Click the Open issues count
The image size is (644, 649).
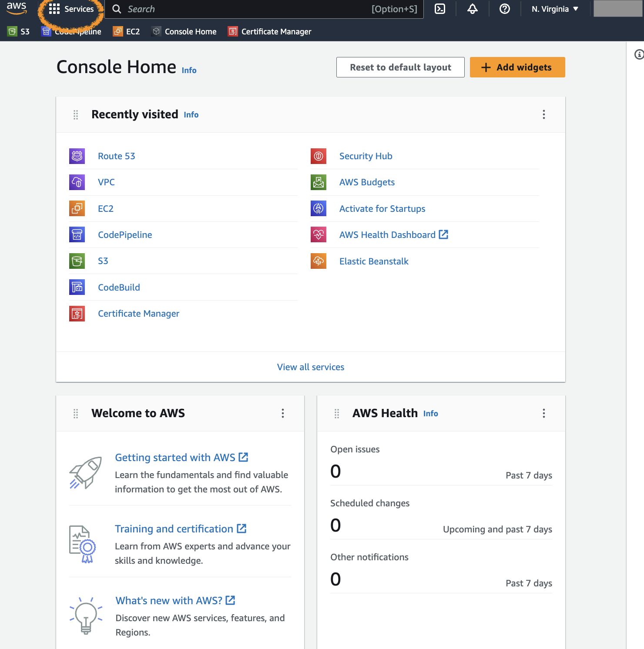pos(335,472)
